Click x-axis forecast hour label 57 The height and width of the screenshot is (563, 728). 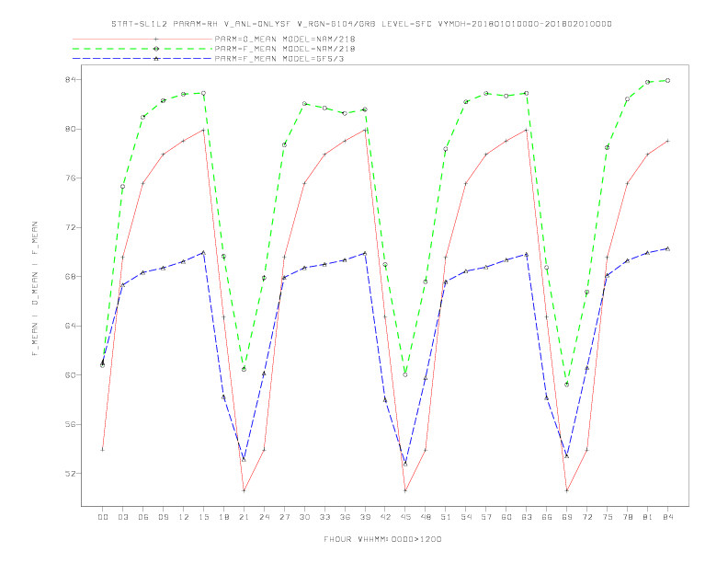point(486,517)
